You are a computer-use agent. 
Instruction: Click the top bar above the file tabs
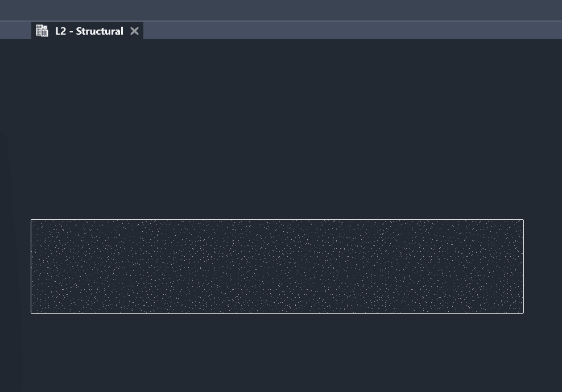[281, 10]
